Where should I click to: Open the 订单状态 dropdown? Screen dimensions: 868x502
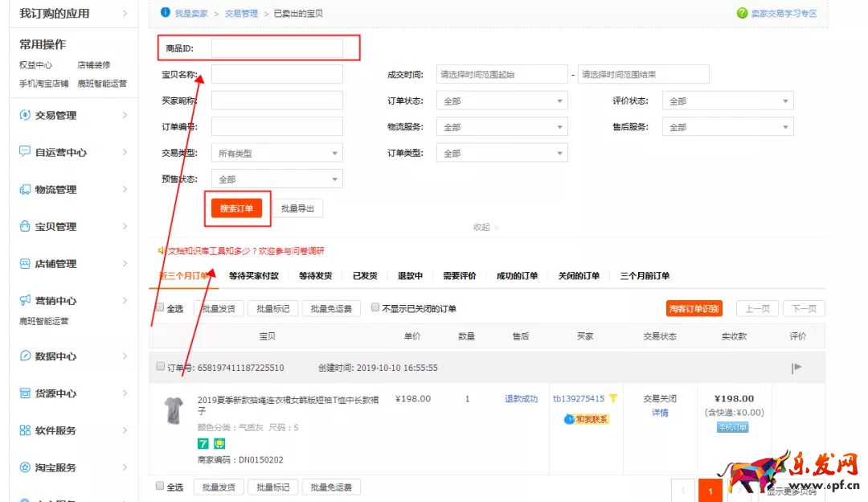click(502, 100)
